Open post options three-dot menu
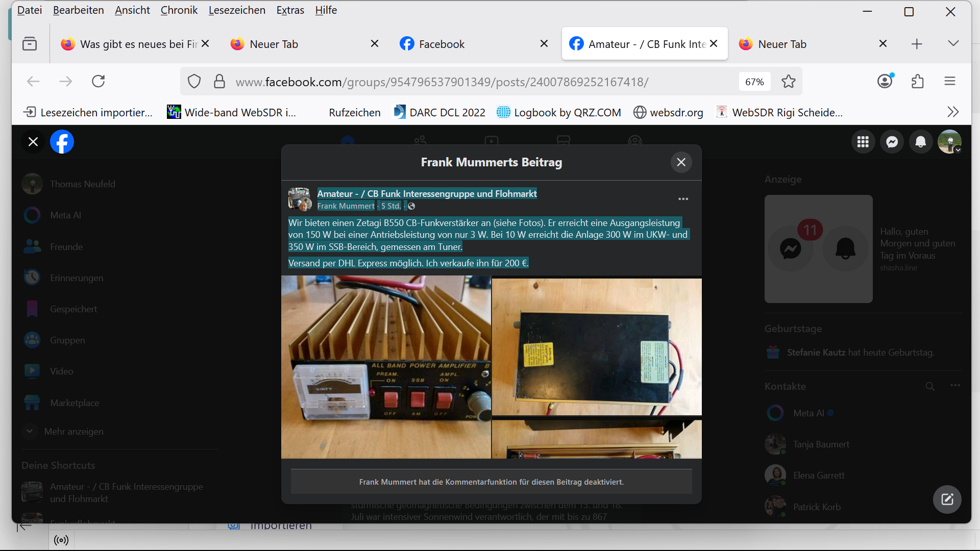This screenshot has width=980, height=551. (x=683, y=199)
